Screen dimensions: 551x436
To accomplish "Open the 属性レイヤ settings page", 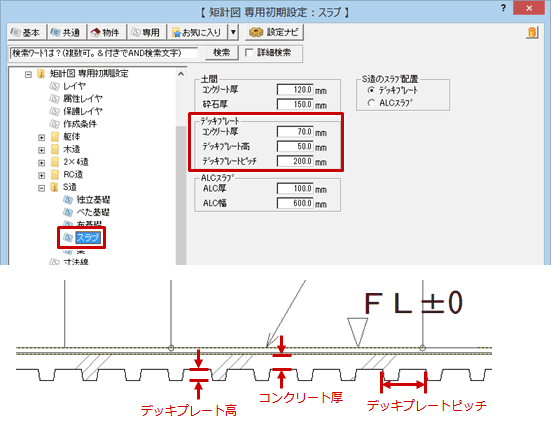I will 83,99.
